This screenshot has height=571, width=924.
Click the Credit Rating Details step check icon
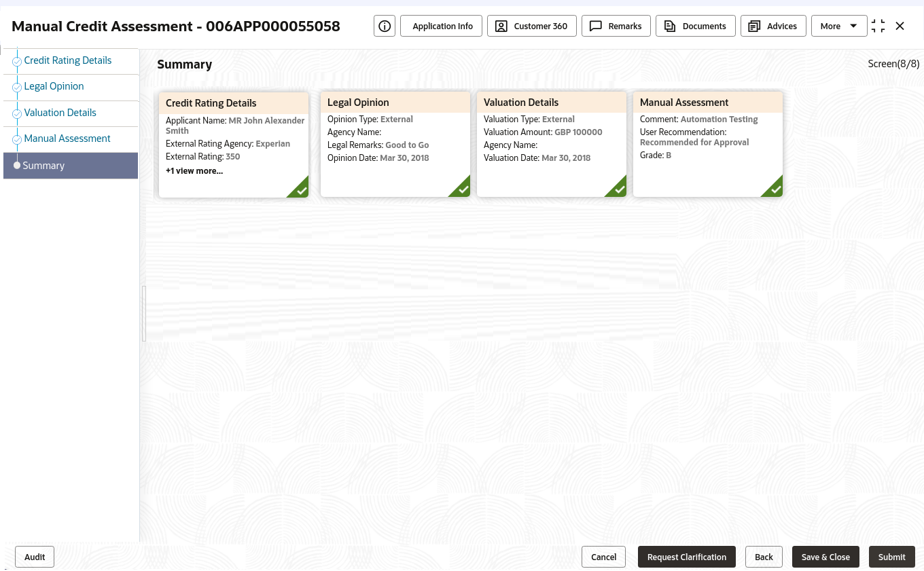(x=17, y=62)
